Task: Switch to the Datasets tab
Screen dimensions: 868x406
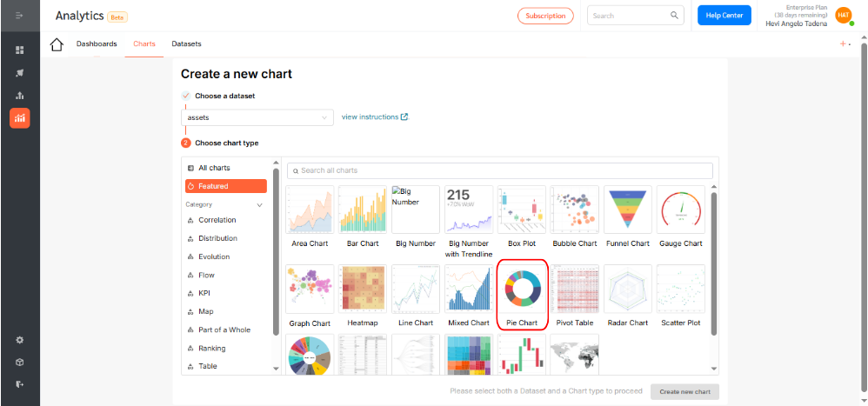Action: tap(186, 43)
